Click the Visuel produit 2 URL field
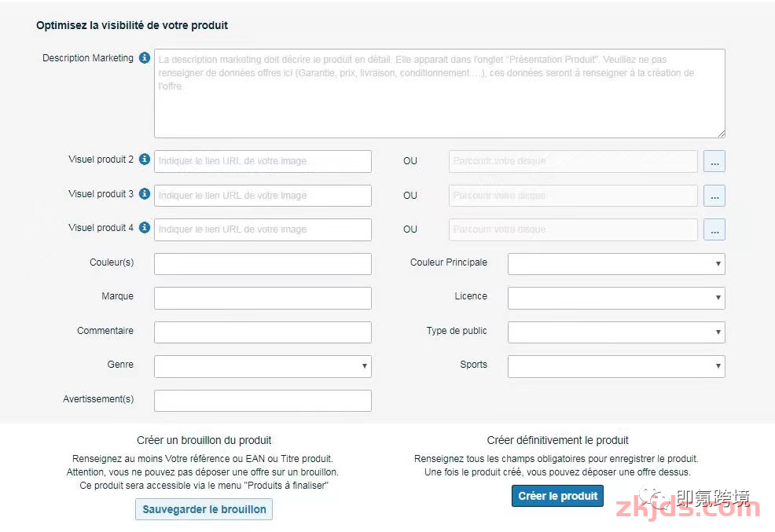The width and height of the screenshot is (775, 532). tap(263, 162)
